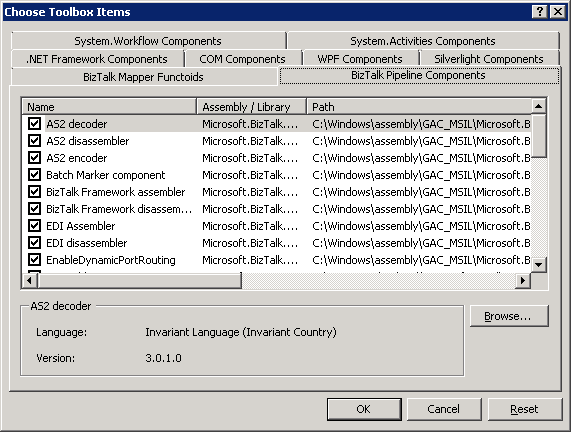This screenshot has width=571, height=432.
Task: Sort by the Path column header
Action: (419, 107)
